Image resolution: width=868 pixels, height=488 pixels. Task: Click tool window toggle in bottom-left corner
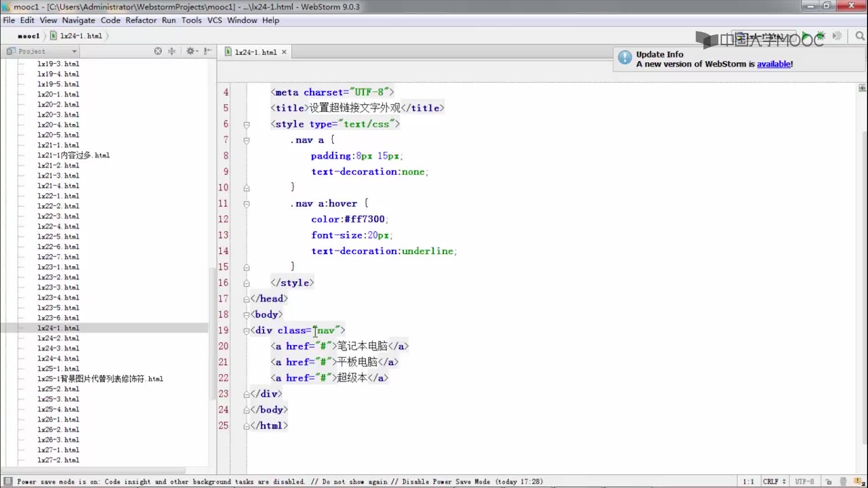pyautogui.click(x=8, y=481)
